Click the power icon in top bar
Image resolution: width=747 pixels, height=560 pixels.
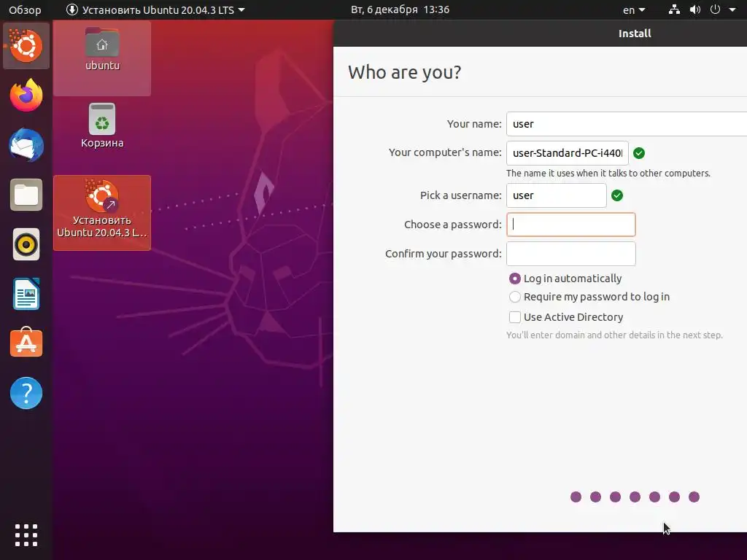click(715, 9)
